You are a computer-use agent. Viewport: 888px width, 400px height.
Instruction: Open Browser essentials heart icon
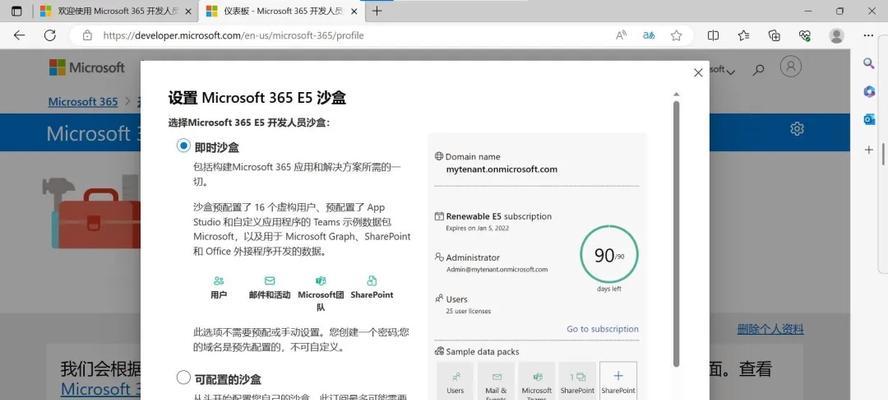pos(805,35)
